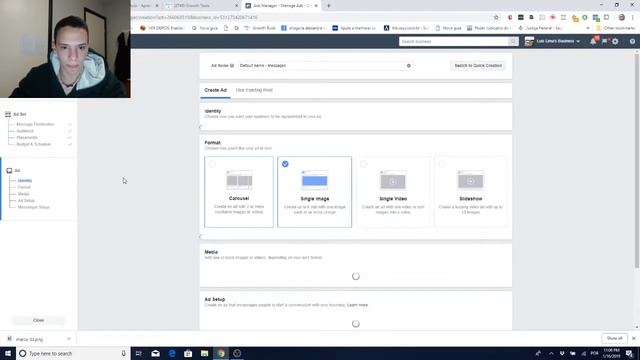Select the Carousel format radio button
The width and height of the screenshot is (640, 360).
tap(212, 164)
